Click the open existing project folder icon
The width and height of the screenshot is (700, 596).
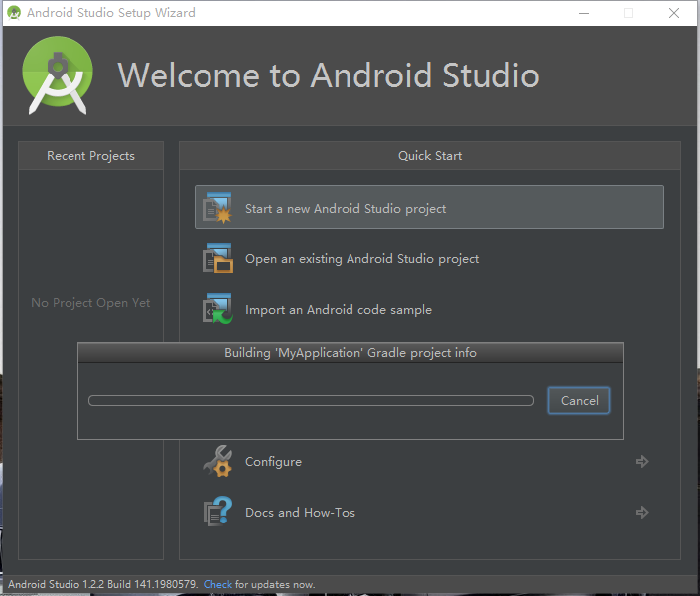pyautogui.click(x=217, y=258)
